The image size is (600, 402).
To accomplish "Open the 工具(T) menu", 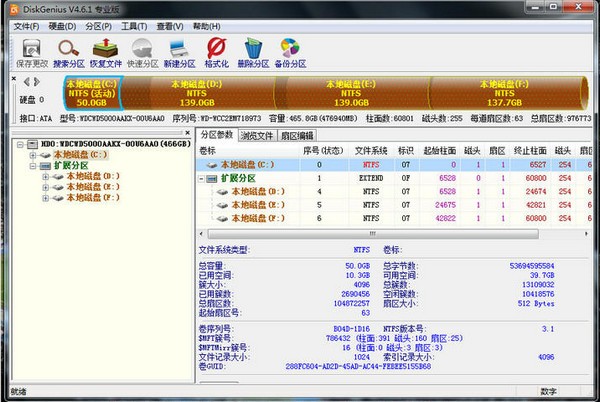I will tap(134, 26).
